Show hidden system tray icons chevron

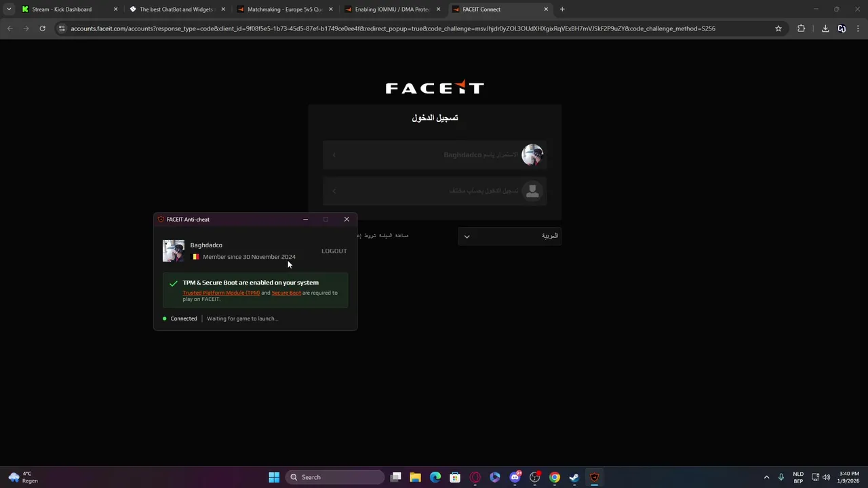click(x=767, y=477)
